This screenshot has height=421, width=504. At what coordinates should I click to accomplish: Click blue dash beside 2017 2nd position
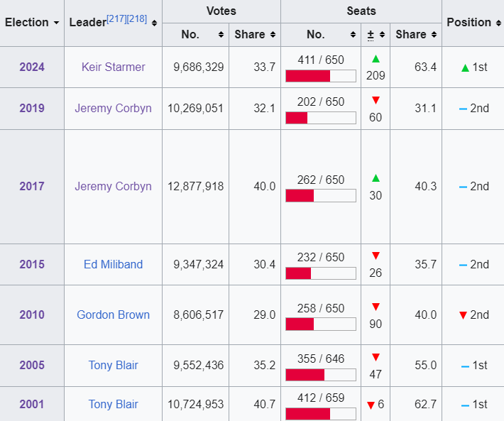pyautogui.click(x=463, y=187)
